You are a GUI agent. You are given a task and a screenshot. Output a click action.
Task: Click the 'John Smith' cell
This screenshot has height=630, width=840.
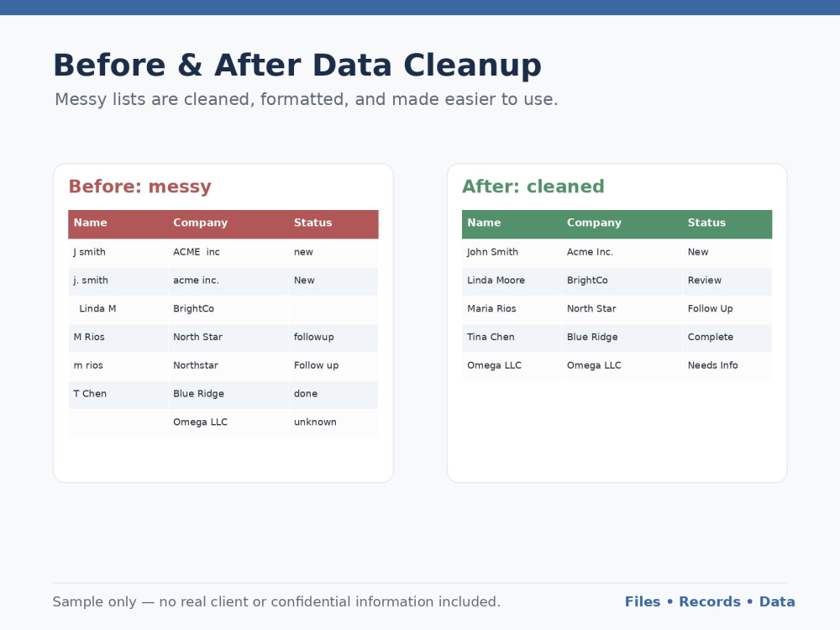(512, 252)
